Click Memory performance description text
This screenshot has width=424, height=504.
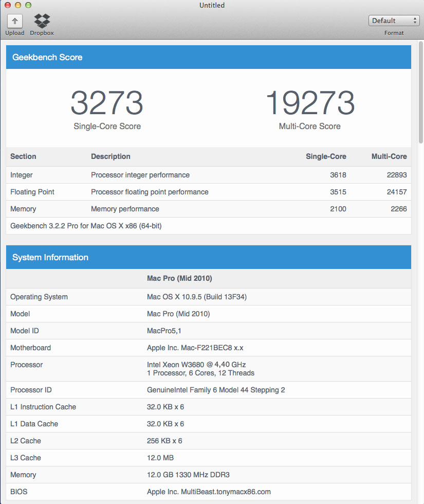point(125,209)
